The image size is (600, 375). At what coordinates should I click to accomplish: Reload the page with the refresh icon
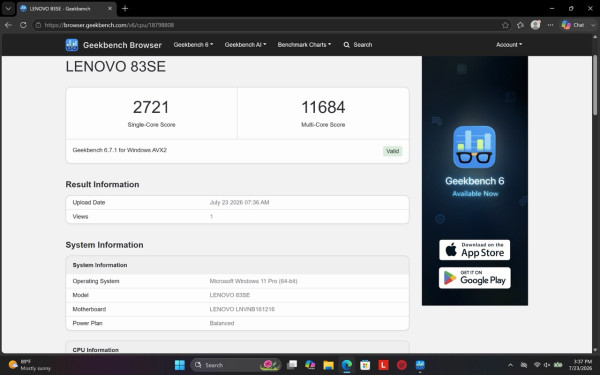23,25
